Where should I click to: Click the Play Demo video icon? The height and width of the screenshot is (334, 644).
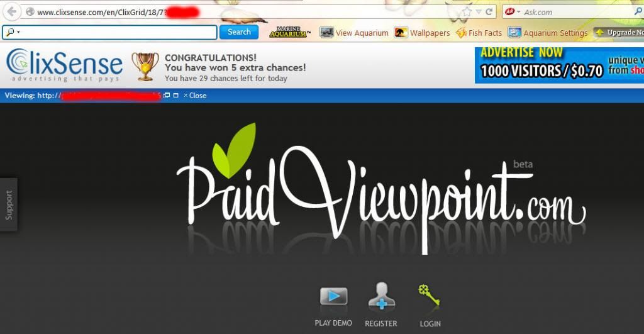click(x=333, y=296)
